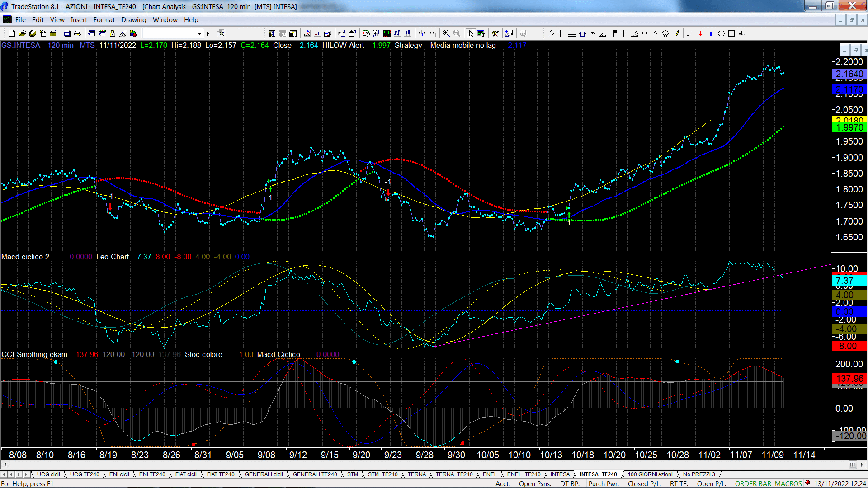Switch to the GENERALI TF240 tab

315,474
